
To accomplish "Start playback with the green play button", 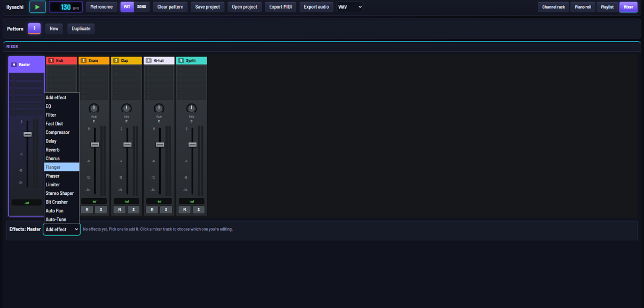I will pos(37,7).
